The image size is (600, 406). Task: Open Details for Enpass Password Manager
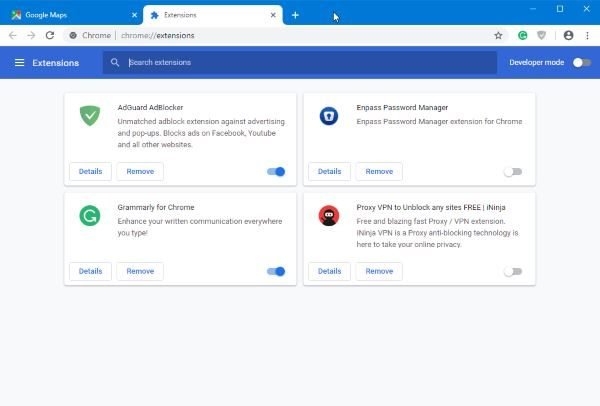pos(329,171)
